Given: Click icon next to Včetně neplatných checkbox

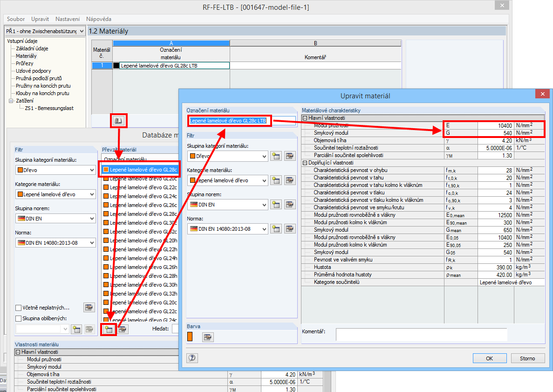Looking at the screenshot, I should tap(89, 307).
